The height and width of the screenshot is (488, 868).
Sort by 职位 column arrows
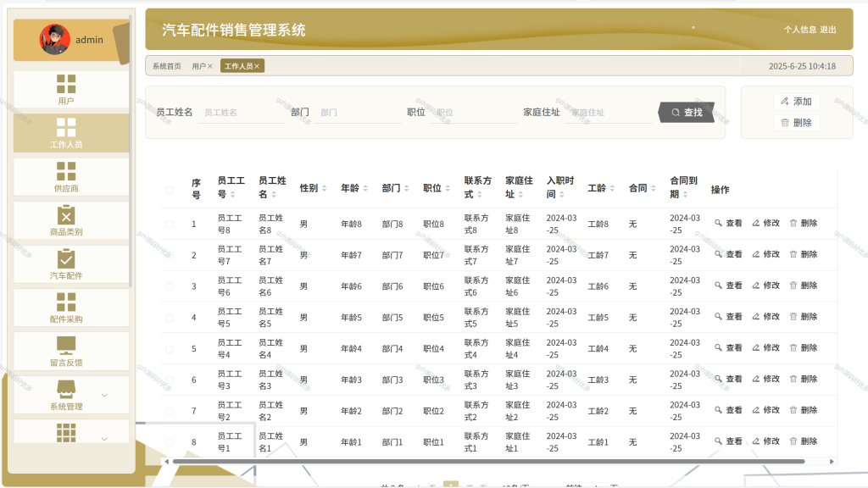point(448,188)
